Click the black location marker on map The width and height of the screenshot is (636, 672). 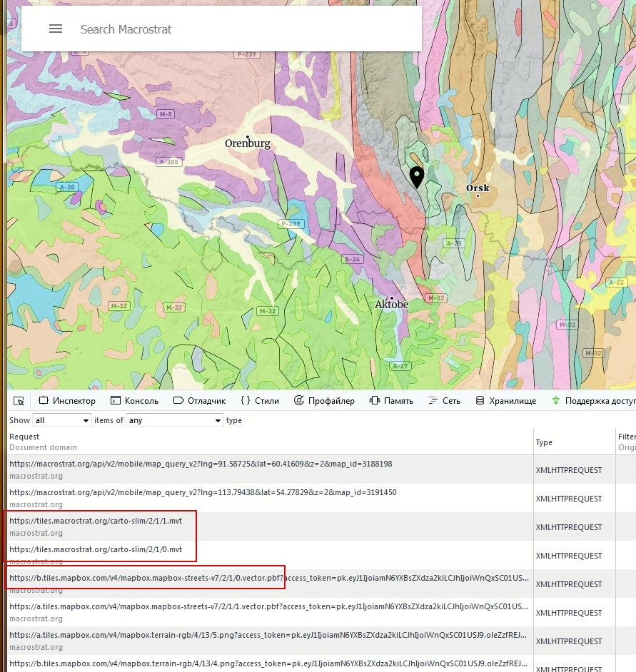(x=416, y=175)
